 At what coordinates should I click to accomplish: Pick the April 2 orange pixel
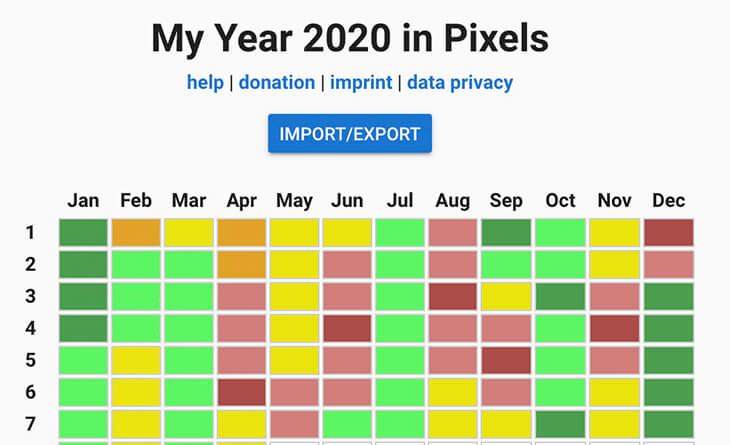(x=242, y=265)
